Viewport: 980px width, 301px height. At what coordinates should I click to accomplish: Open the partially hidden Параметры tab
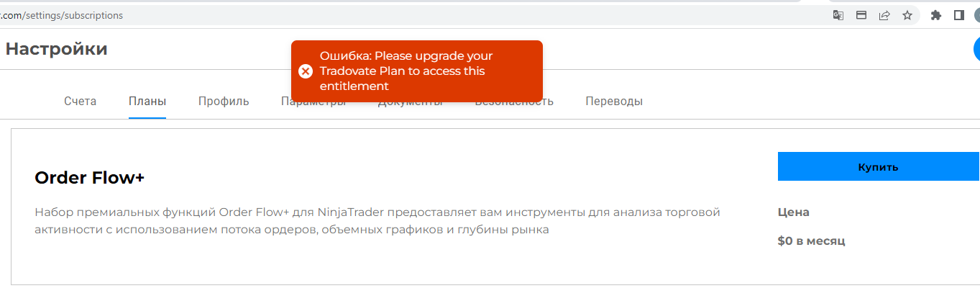coord(313,105)
